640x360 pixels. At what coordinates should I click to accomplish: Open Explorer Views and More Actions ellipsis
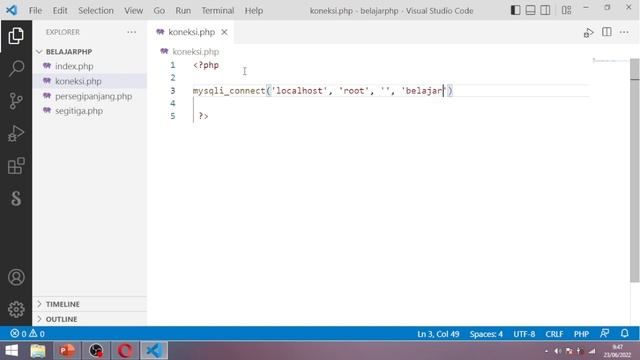131,32
